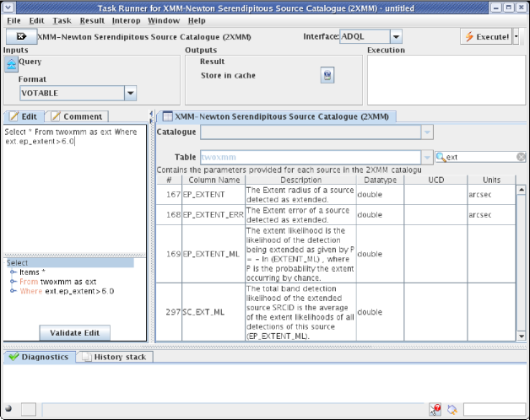Select the Select root tree node

69,263
